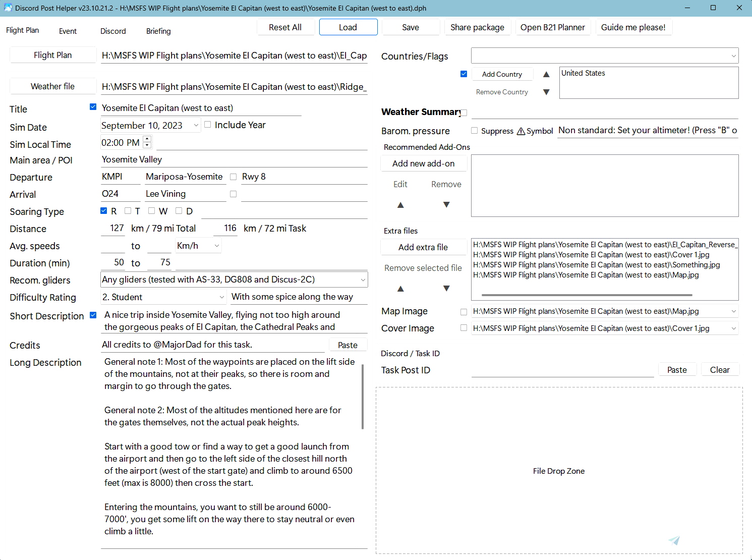The image size is (752, 560).
Task: Open the Recom. gliders dropdown list
Action: point(363,279)
